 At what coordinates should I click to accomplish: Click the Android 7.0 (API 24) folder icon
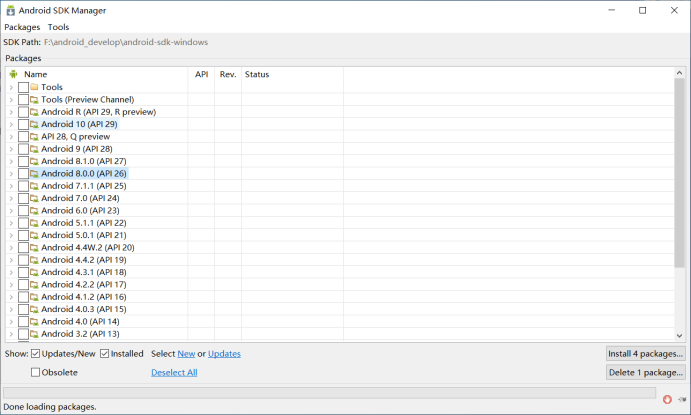pyautogui.click(x=34, y=198)
